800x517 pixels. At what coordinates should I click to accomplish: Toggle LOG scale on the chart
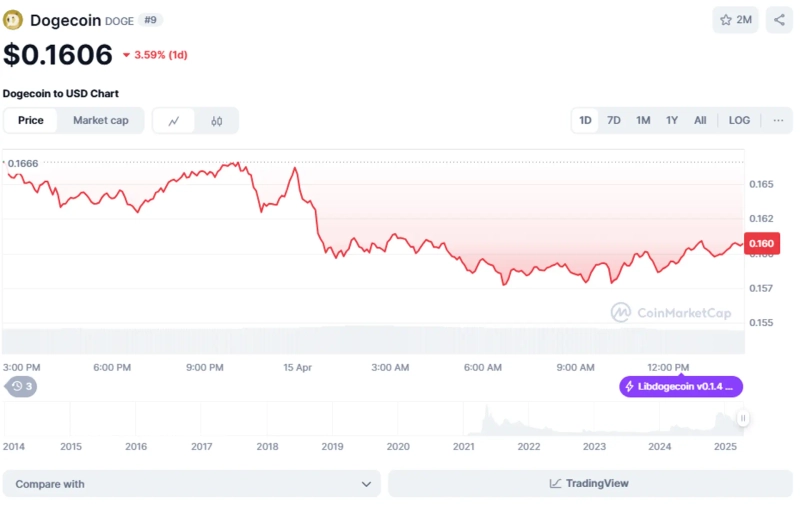click(739, 120)
